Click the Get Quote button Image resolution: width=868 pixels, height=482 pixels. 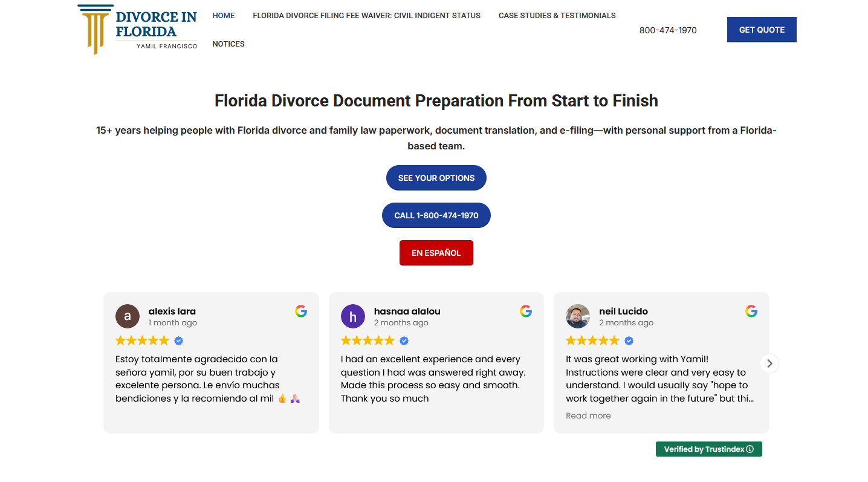tap(762, 30)
